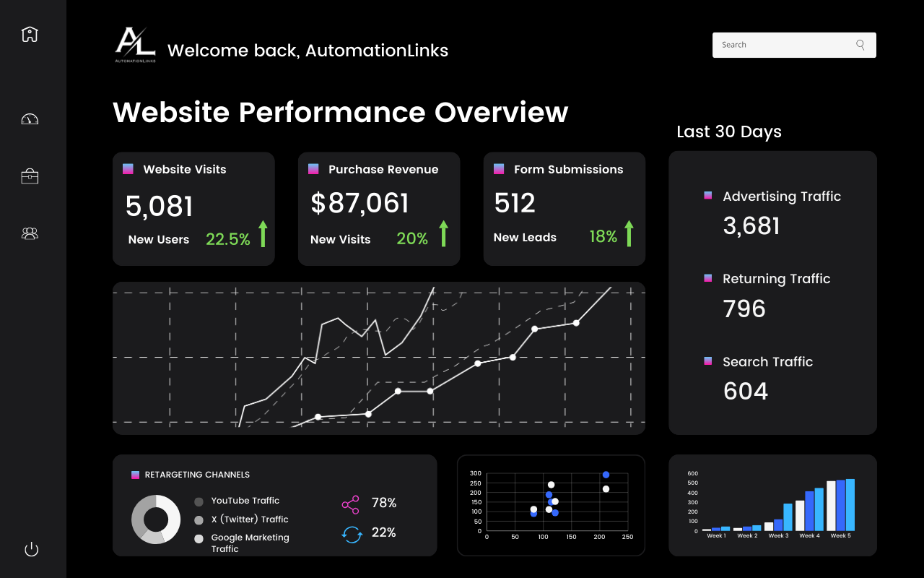Click green up arrow in Form Submissions card
The width and height of the screenshot is (924, 578).
pyautogui.click(x=629, y=233)
